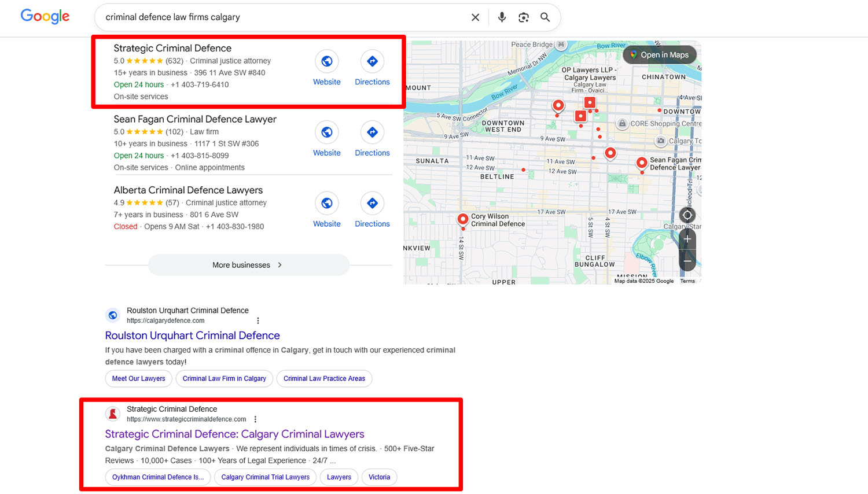Zoom in on the map
Screen dimensions: 868x494
pos(687,238)
